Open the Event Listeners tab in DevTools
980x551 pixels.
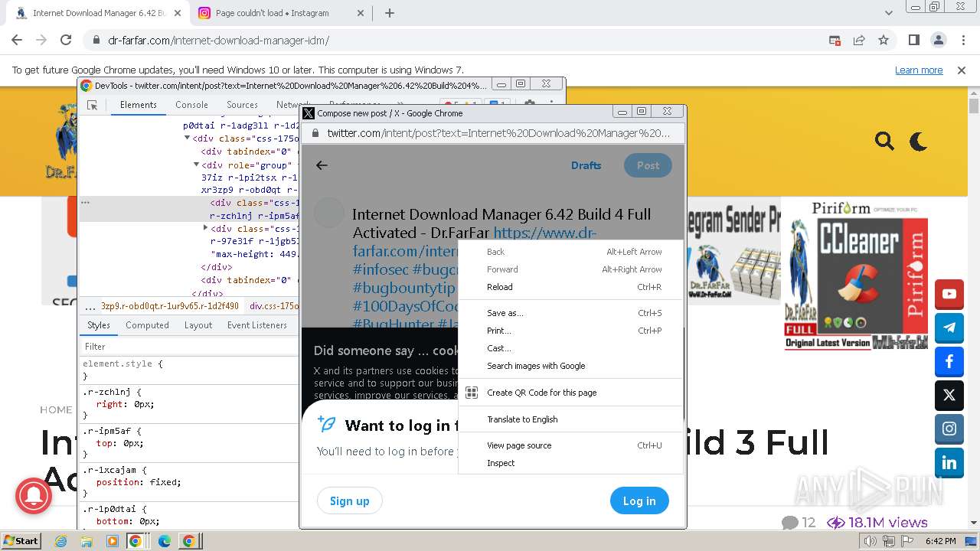coord(256,325)
